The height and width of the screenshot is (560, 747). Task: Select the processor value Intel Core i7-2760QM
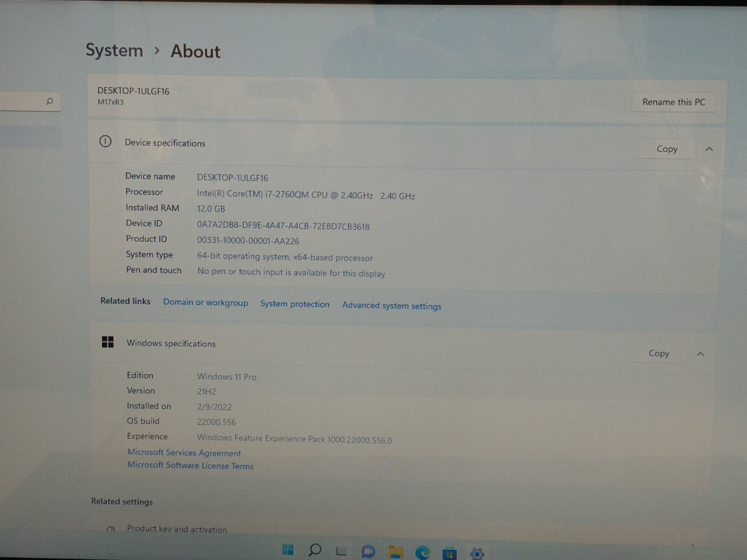pos(306,195)
